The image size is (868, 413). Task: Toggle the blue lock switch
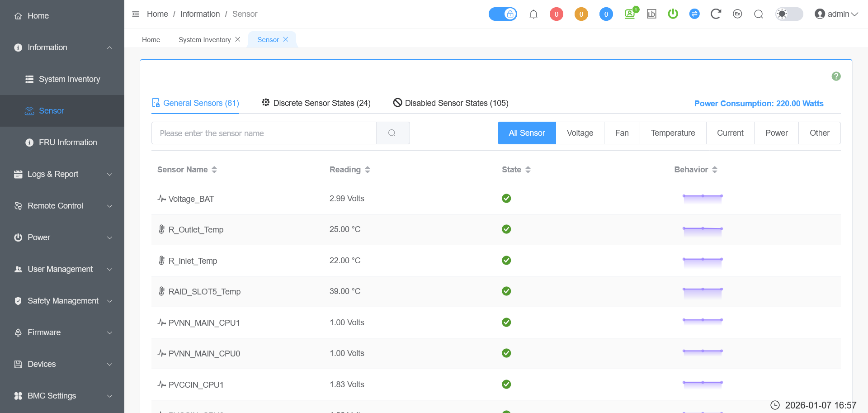pos(503,14)
